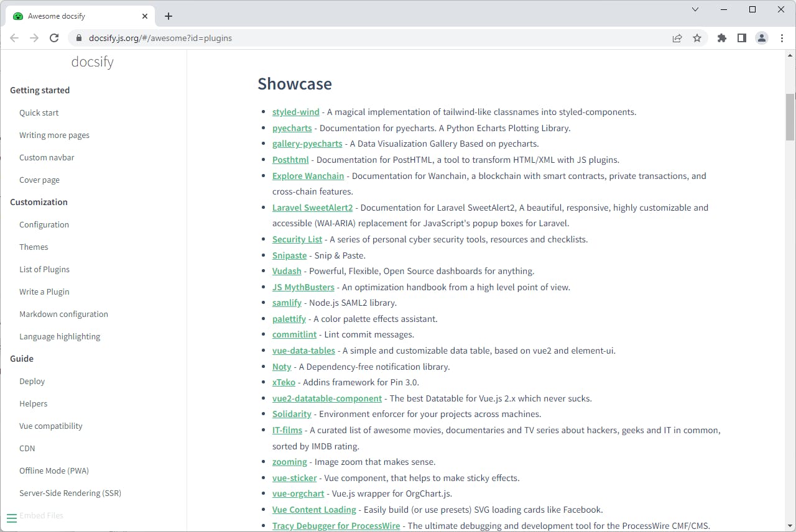Follow the Solidarity link
Viewport: 796px width, 532px height.
click(292, 414)
